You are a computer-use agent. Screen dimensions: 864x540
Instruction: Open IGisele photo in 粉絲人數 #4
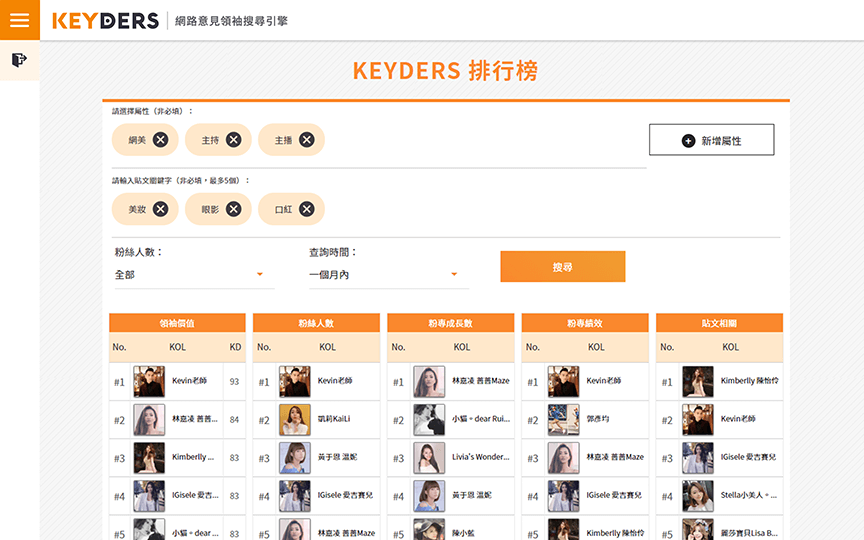[295, 496]
